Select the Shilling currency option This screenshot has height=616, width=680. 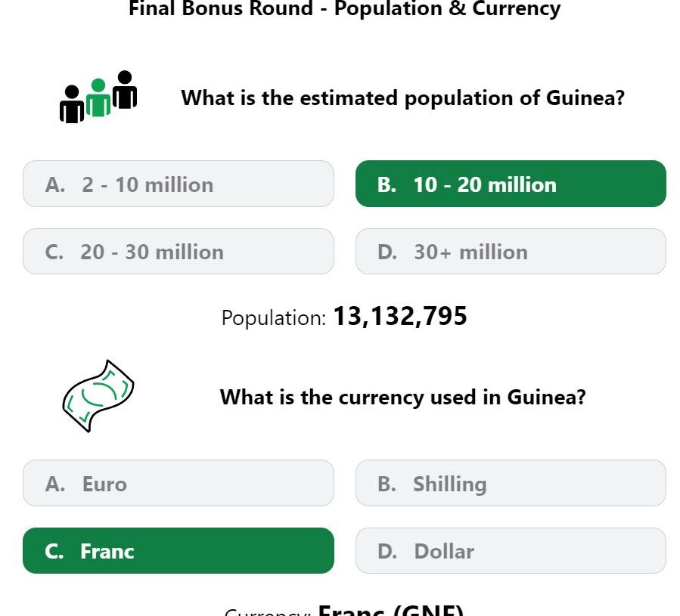click(x=511, y=483)
